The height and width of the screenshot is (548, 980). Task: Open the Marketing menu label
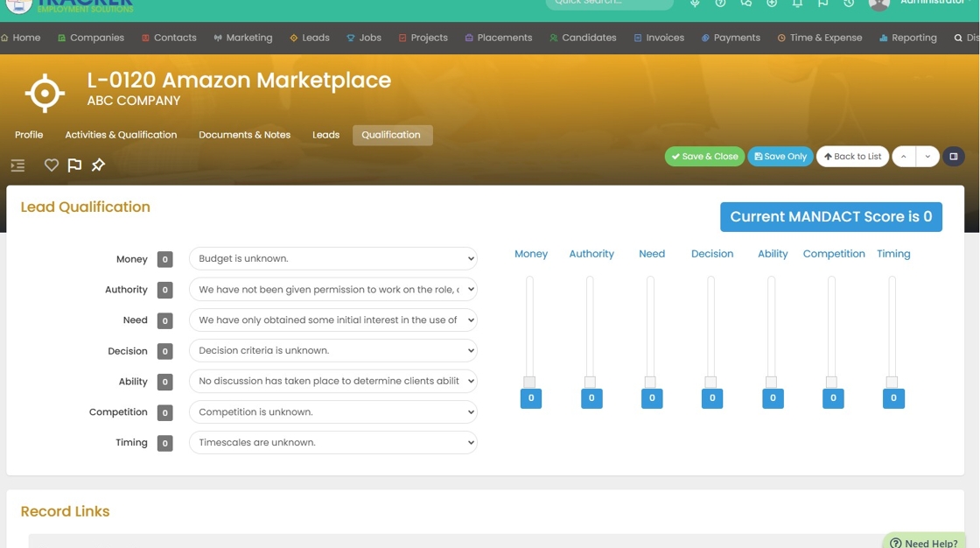coord(248,38)
